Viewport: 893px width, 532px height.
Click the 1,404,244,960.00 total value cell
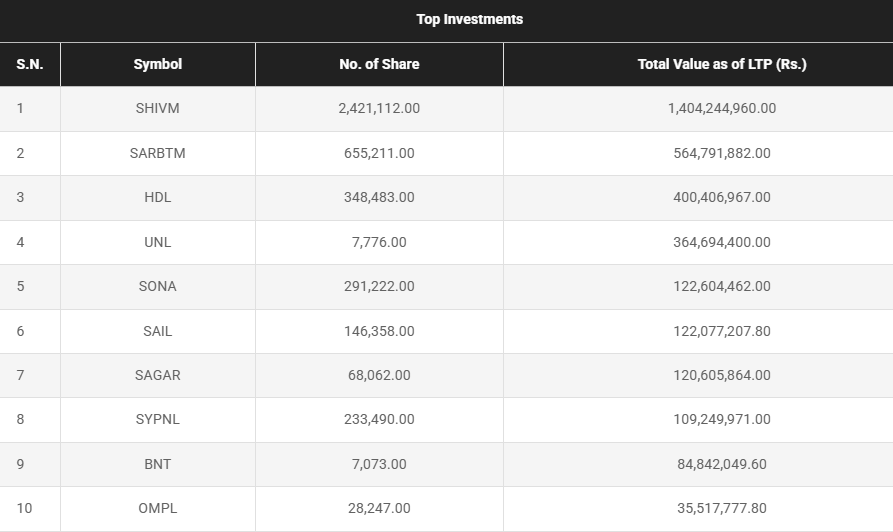(721, 108)
